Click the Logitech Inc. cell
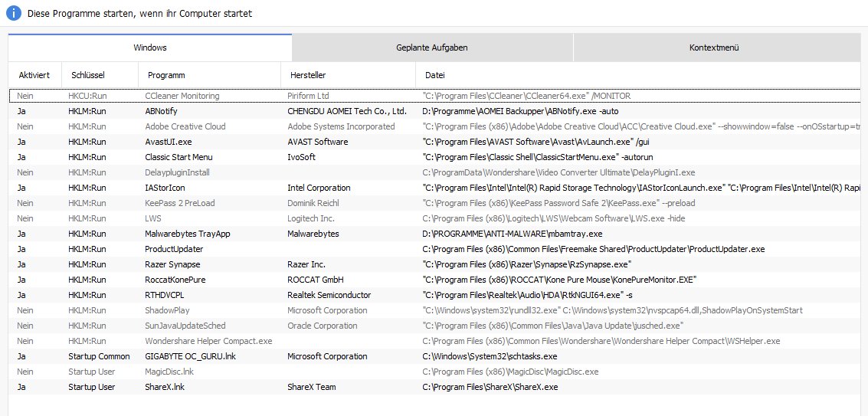Image resolution: width=868 pixels, height=416 pixels. tap(311, 218)
